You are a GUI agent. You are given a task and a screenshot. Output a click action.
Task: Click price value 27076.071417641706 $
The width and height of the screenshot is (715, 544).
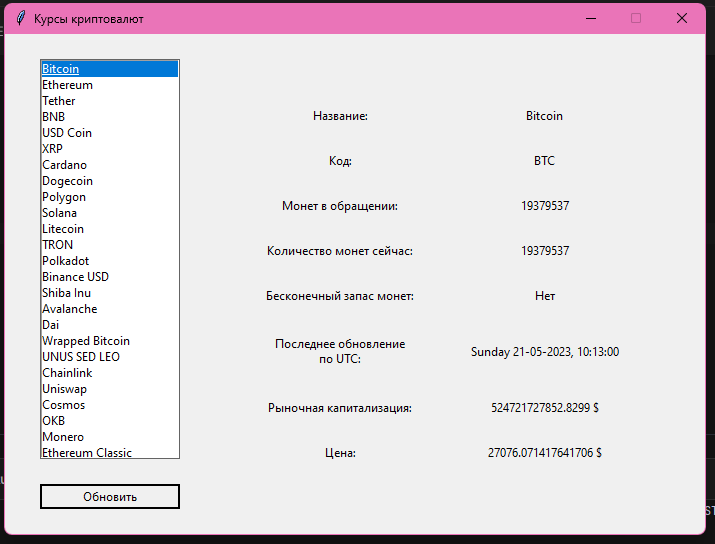545,453
